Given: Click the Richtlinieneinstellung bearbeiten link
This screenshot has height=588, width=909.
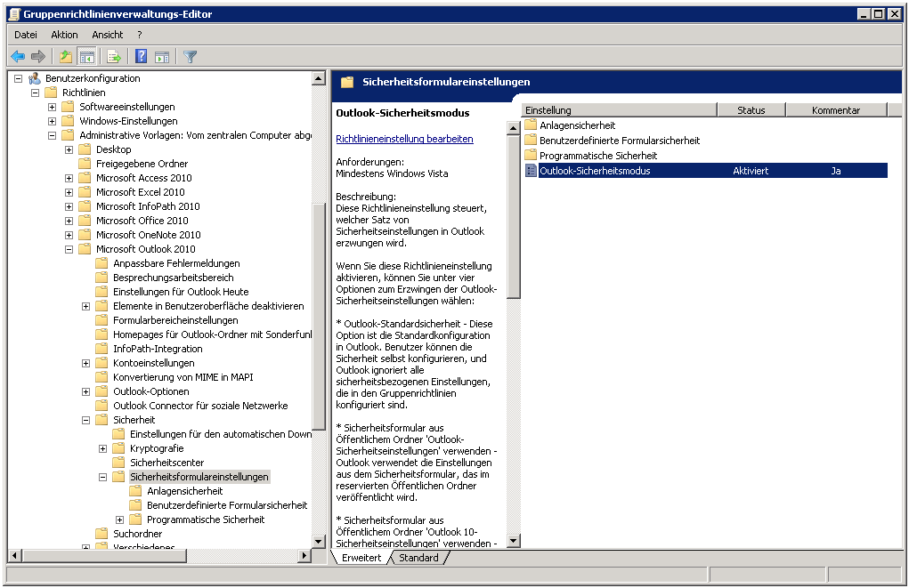Looking at the screenshot, I should pyautogui.click(x=405, y=139).
